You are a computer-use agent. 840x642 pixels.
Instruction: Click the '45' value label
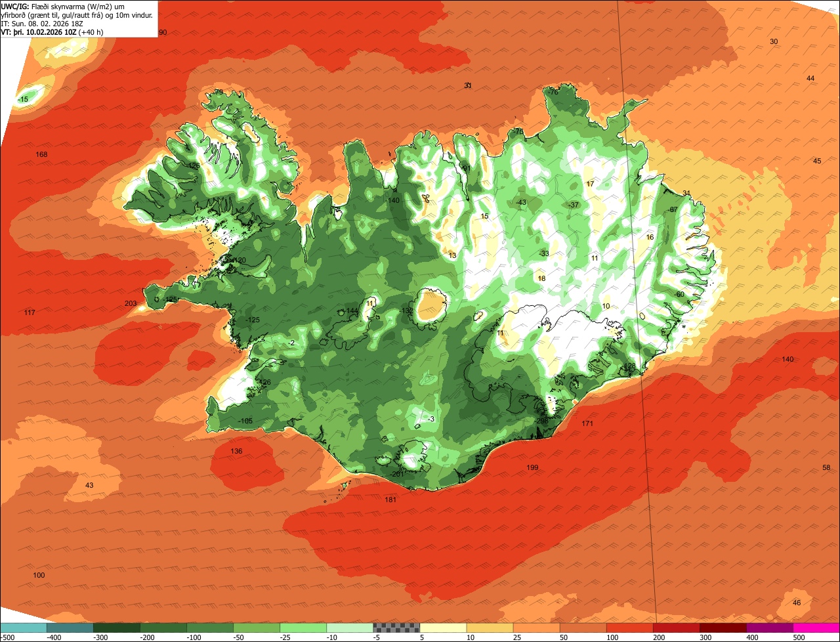pos(817,161)
